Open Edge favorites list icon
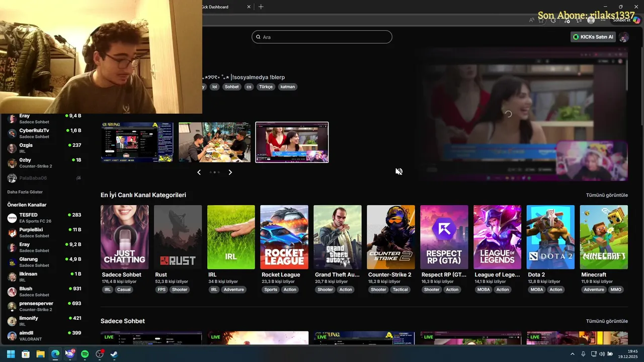The image size is (644, 362). [x=579, y=20]
